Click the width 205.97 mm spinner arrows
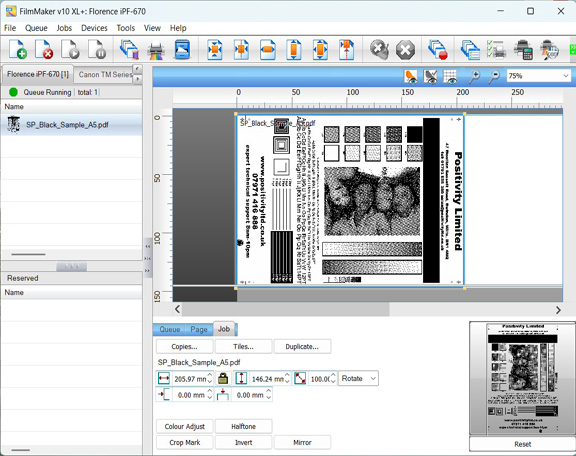 tap(210, 378)
